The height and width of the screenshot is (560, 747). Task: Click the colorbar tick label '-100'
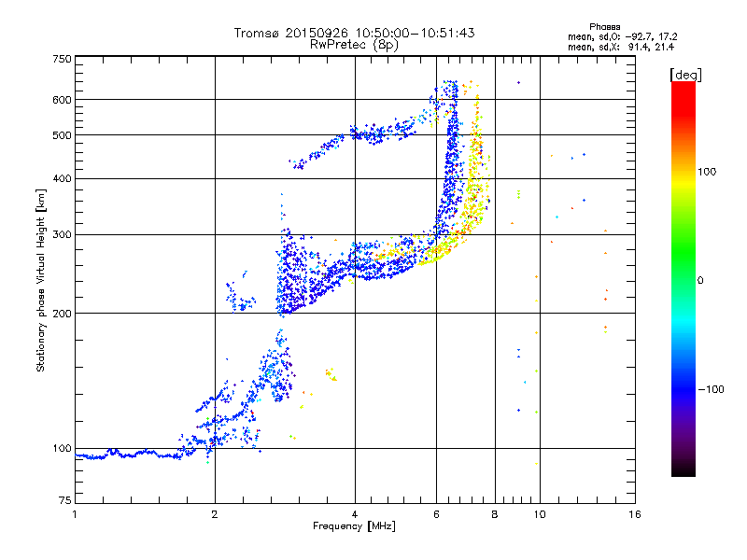(x=711, y=389)
